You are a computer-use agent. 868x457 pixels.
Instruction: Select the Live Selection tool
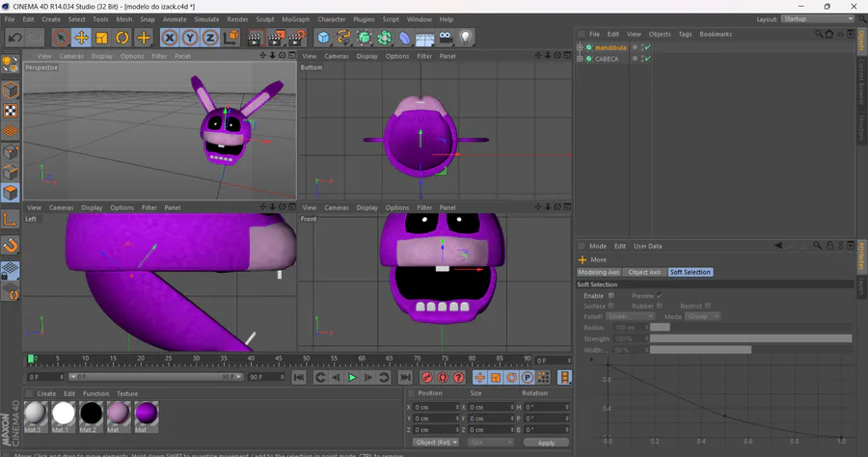click(x=61, y=38)
